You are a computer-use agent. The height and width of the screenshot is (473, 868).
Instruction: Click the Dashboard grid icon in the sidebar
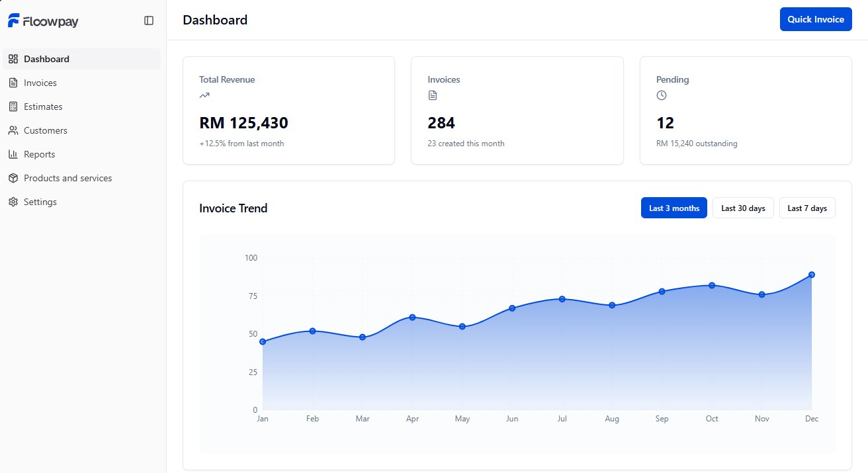[x=13, y=59]
